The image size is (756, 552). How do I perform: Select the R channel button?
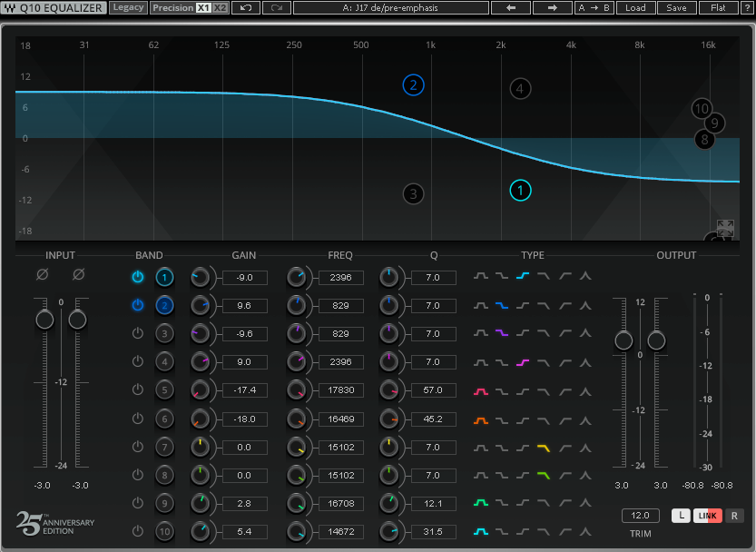(734, 516)
